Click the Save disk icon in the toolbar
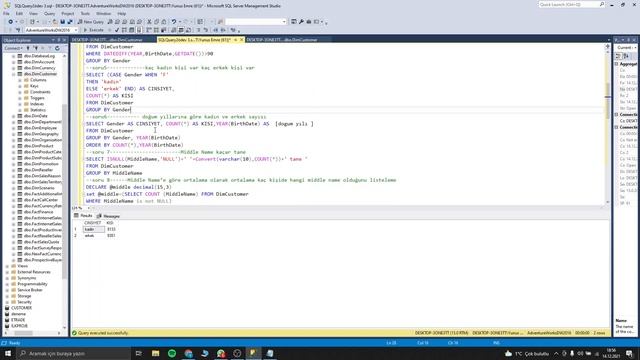The width and height of the screenshot is (640, 360). (x=62, y=22)
